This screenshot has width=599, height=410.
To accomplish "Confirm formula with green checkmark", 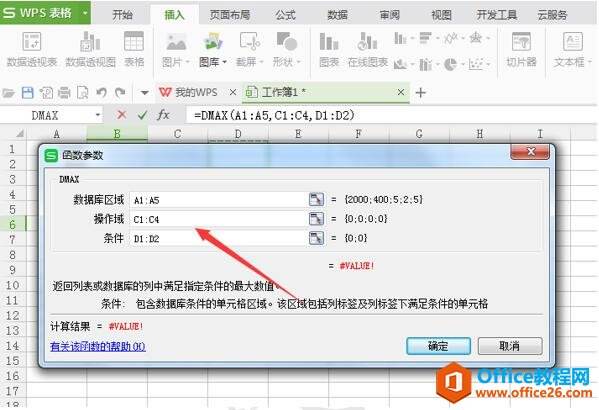I will pos(142,115).
